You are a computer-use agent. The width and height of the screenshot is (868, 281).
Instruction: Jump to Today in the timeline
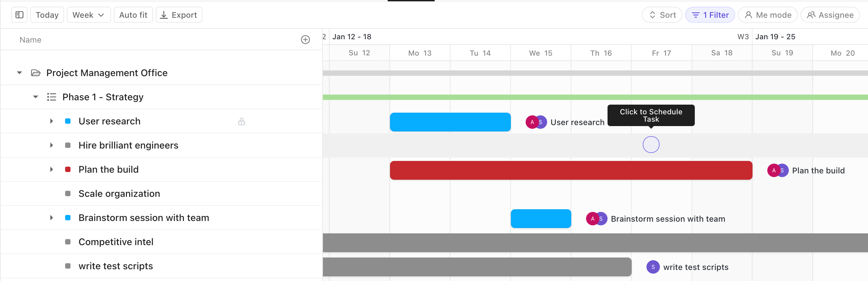coord(47,15)
